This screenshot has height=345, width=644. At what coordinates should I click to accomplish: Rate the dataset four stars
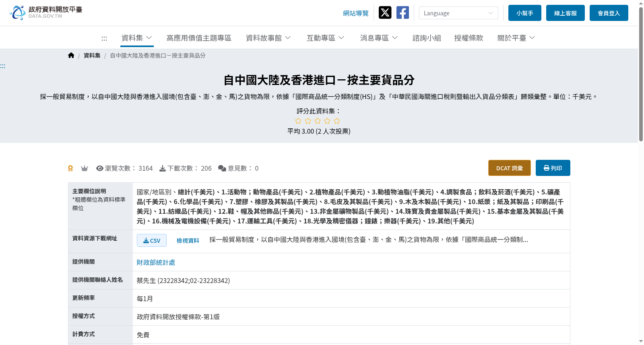327,121
